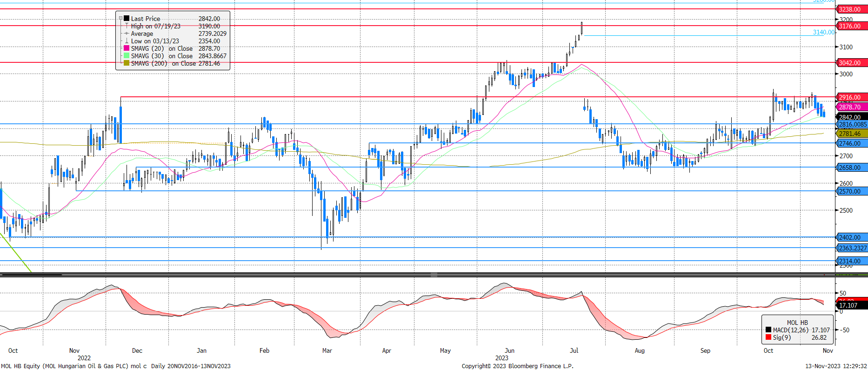Click the Bloomberg Finance copyright text
Screen dimensions: 868x370
(517, 366)
